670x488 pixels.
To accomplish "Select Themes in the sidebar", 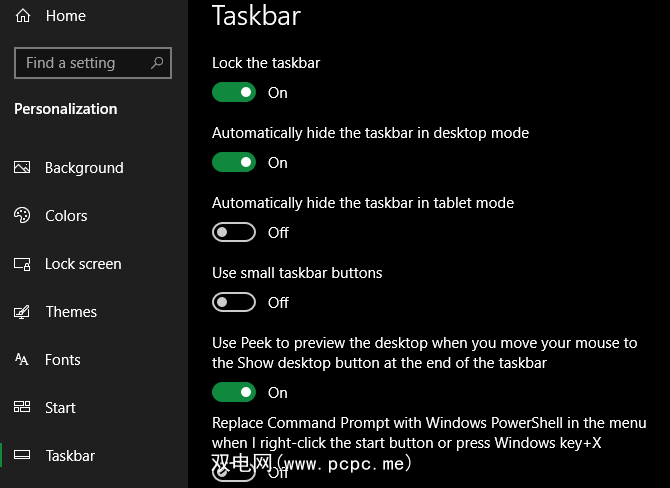I will coord(71,312).
